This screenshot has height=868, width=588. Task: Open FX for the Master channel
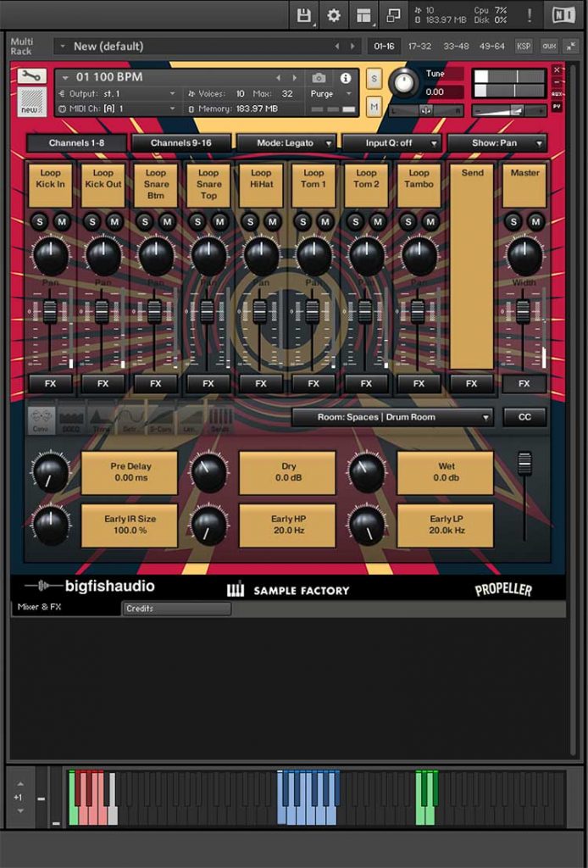tap(524, 384)
